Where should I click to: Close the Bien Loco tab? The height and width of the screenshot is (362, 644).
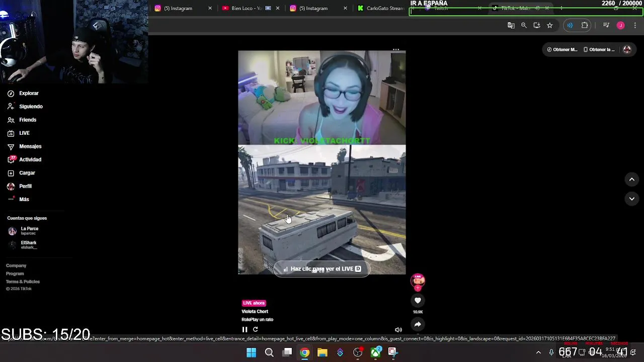[278, 8]
